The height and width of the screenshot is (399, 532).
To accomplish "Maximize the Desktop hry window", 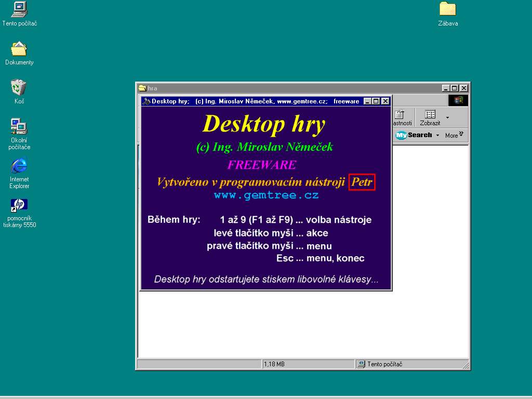I will pyautogui.click(x=376, y=101).
